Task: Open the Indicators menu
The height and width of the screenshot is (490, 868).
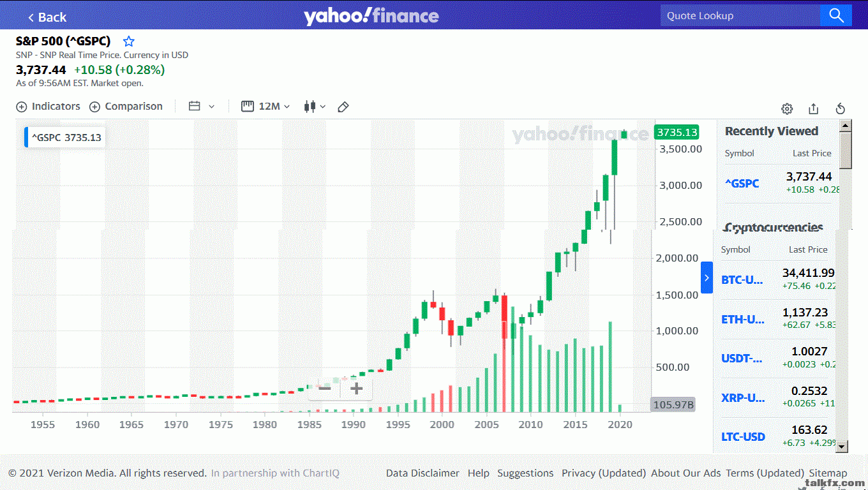Action: 49,107
